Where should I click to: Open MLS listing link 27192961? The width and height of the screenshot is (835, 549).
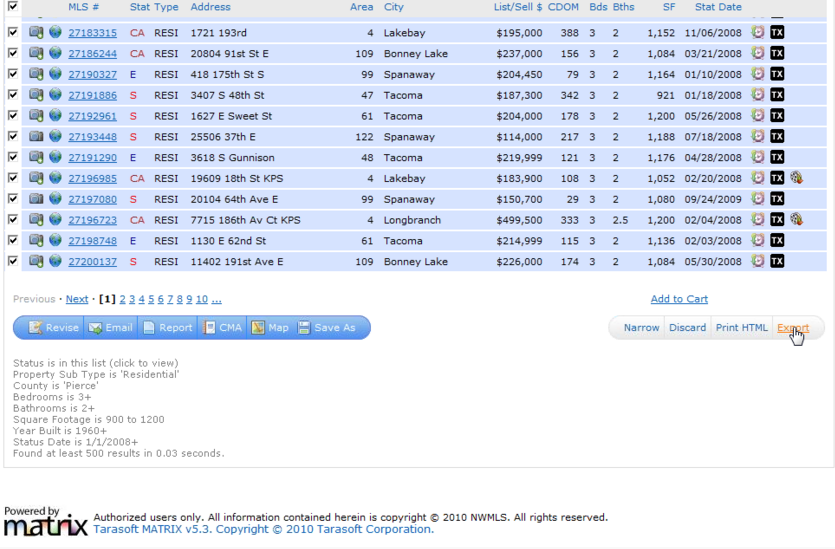point(92,116)
